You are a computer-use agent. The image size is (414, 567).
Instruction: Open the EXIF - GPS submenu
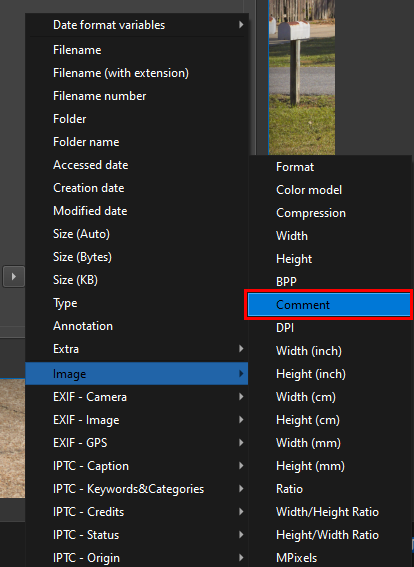pos(137,443)
